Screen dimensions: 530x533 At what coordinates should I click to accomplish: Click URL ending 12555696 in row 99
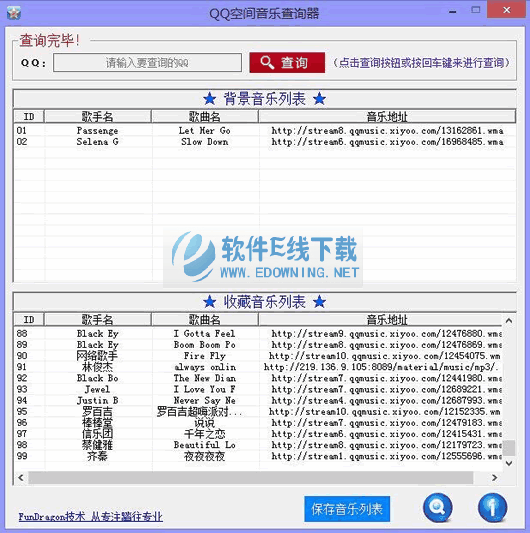click(x=386, y=456)
